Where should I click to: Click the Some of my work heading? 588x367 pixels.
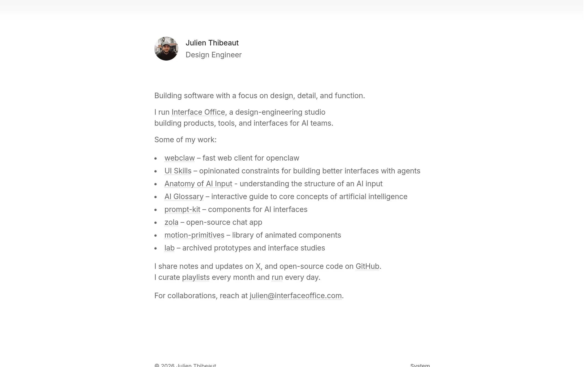click(x=185, y=140)
